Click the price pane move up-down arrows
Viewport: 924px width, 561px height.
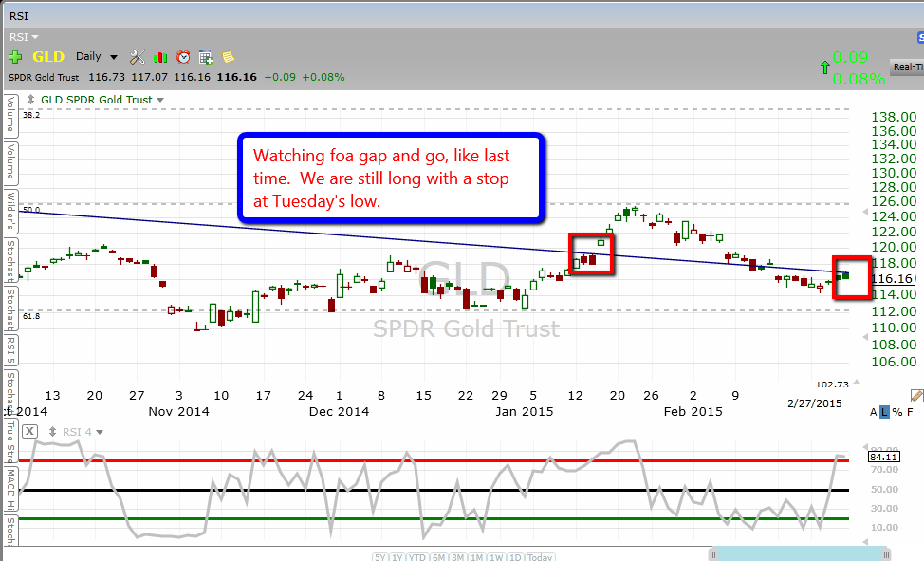pyautogui.click(x=30, y=100)
